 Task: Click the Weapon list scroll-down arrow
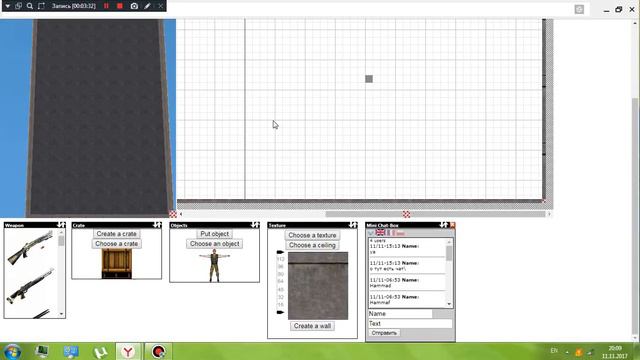62,314
